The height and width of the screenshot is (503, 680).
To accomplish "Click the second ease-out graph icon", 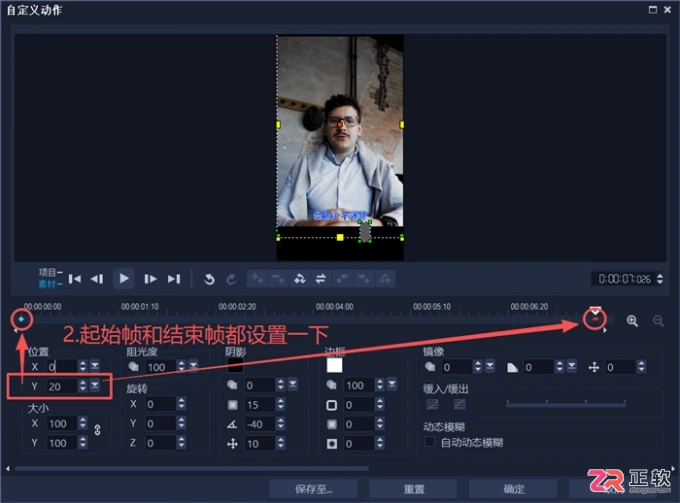I will tap(460, 404).
